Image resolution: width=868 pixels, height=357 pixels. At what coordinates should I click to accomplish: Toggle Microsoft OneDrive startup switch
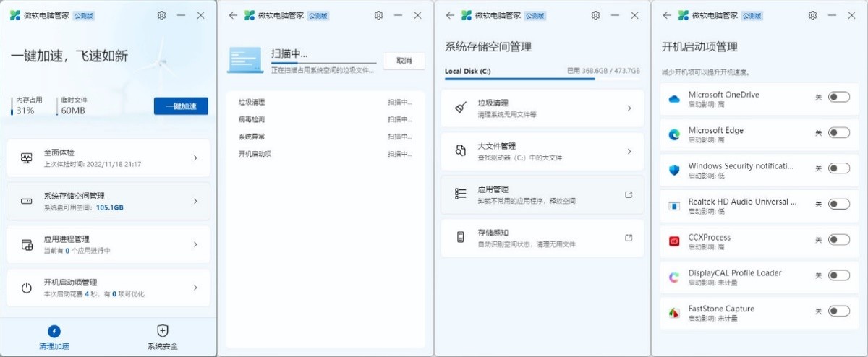[838, 98]
